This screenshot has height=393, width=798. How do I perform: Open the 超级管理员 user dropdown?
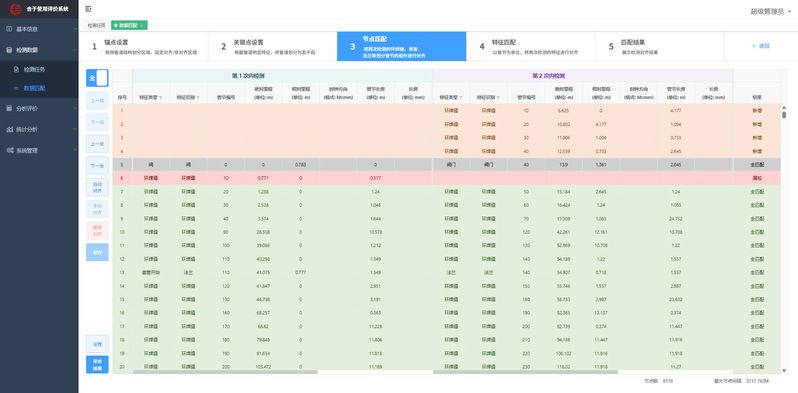point(770,11)
